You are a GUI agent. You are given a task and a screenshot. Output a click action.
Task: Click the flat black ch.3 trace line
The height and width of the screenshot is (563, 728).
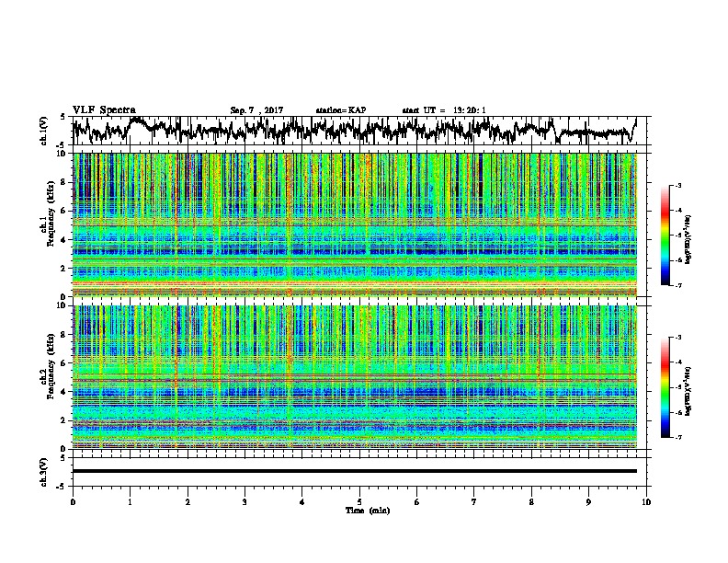[x=355, y=471]
